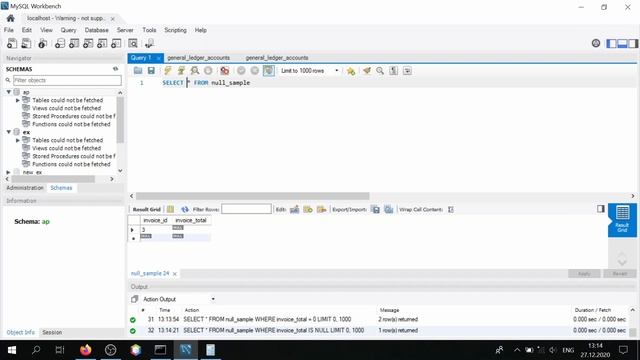Open Firefox from the Windows taskbar
The image size is (640, 360).
pos(86,350)
